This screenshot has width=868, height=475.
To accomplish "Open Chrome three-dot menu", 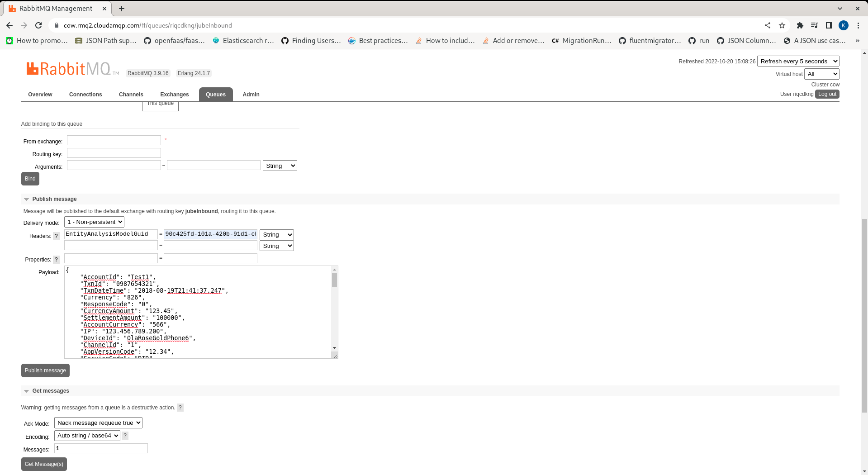I will pyautogui.click(x=858, y=25).
